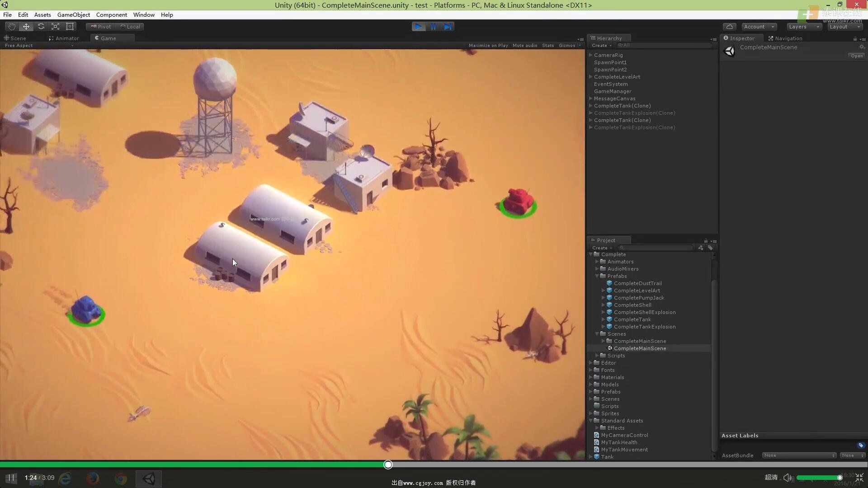Open the Edit menu
The height and width of the screenshot is (488, 868).
23,15
